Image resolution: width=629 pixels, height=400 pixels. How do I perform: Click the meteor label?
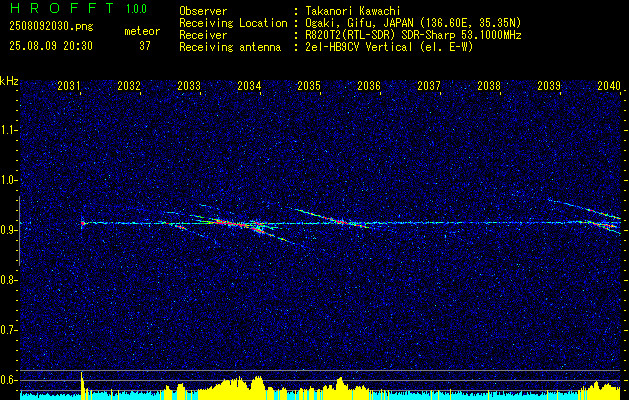pyautogui.click(x=142, y=31)
